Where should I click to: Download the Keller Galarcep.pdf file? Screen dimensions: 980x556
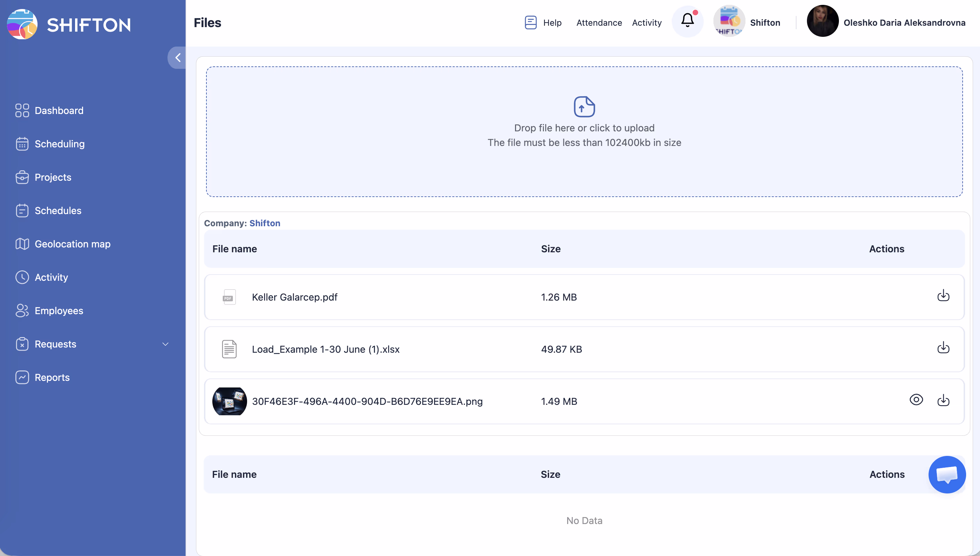pyautogui.click(x=943, y=296)
